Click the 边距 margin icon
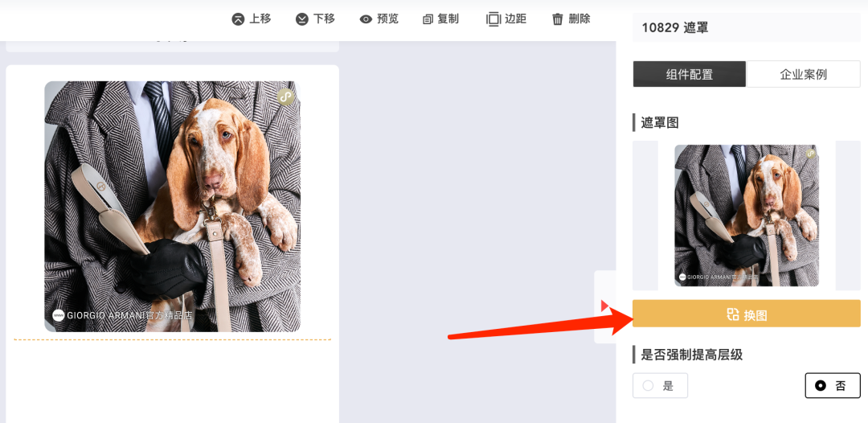 pos(493,19)
